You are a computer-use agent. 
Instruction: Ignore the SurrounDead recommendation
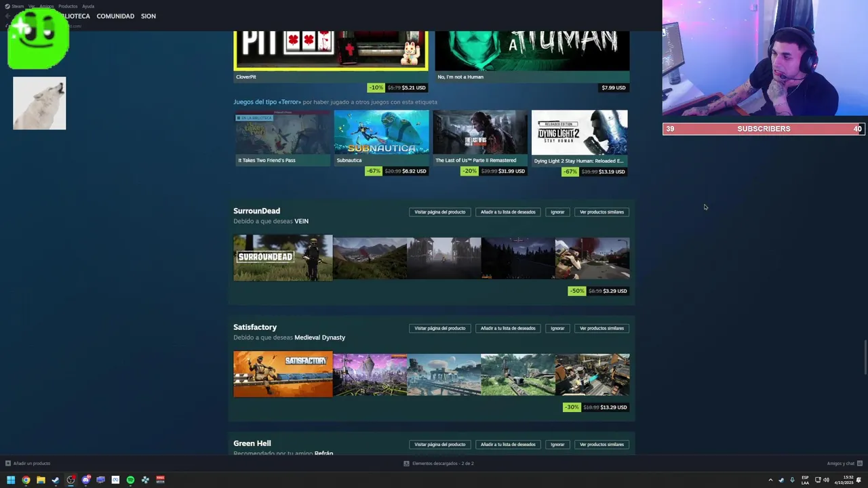pos(557,212)
